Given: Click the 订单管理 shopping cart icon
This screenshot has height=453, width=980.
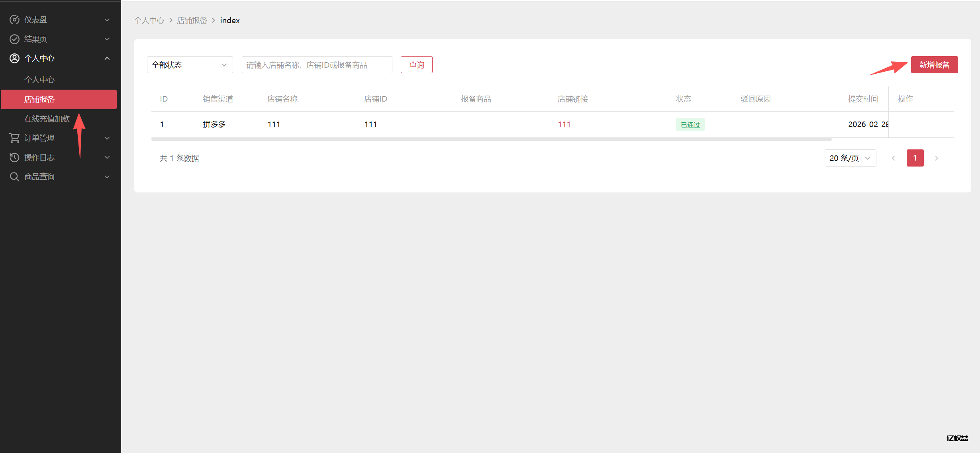Looking at the screenshot, I should (x=14, y=138).
